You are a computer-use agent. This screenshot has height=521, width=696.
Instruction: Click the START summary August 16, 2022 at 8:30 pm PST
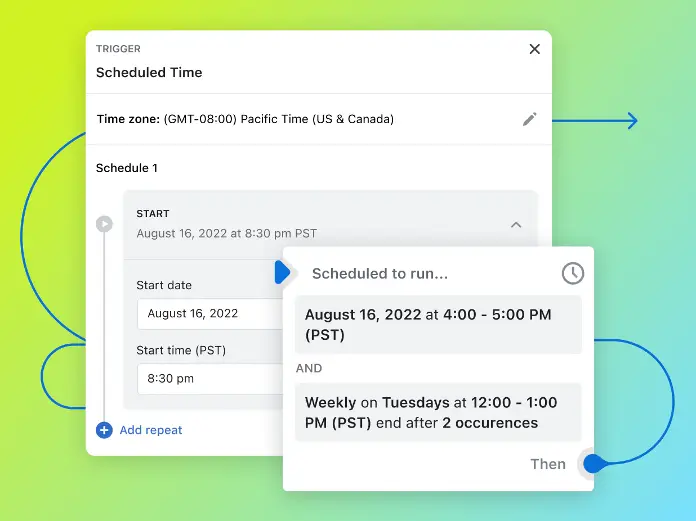click(x=227, y=233)
